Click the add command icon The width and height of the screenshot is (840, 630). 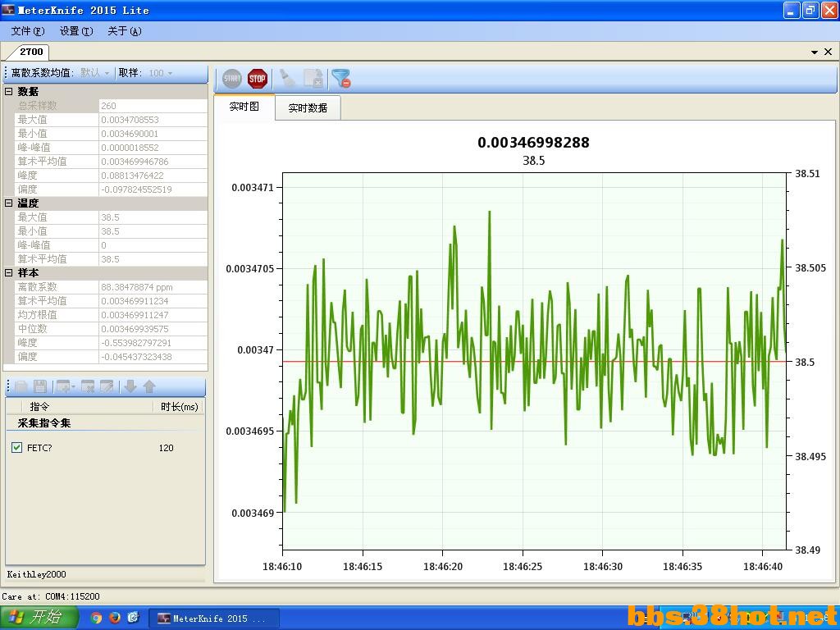tap(62, 386)
